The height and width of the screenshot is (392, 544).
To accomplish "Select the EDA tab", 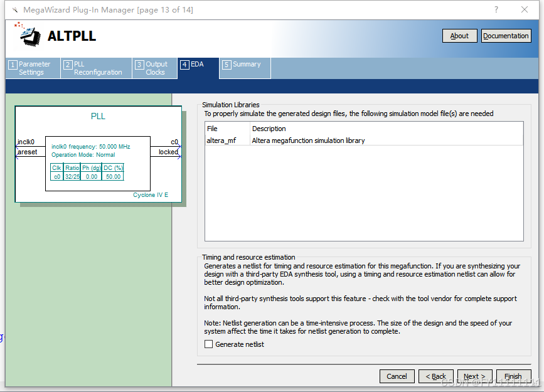I will click(198, 68).
